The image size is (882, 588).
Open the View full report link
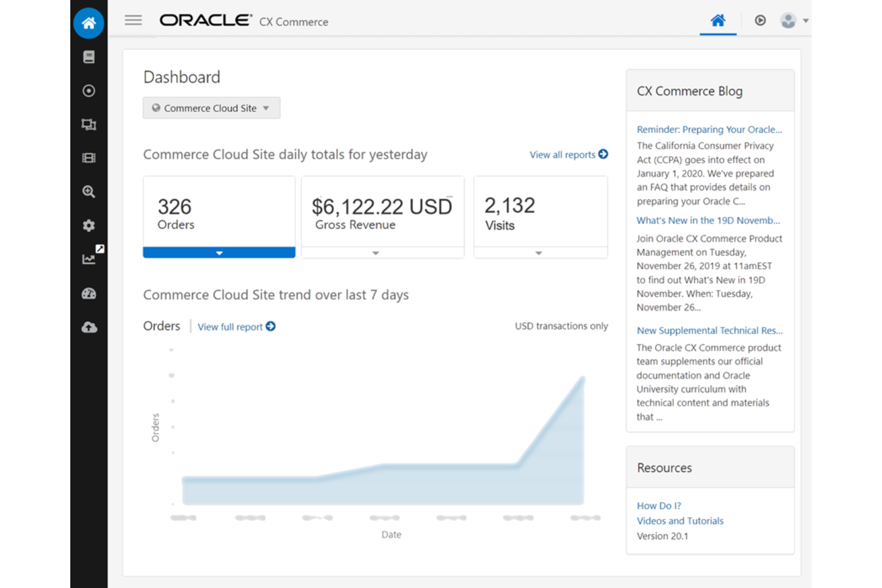[x=237, y=326]
